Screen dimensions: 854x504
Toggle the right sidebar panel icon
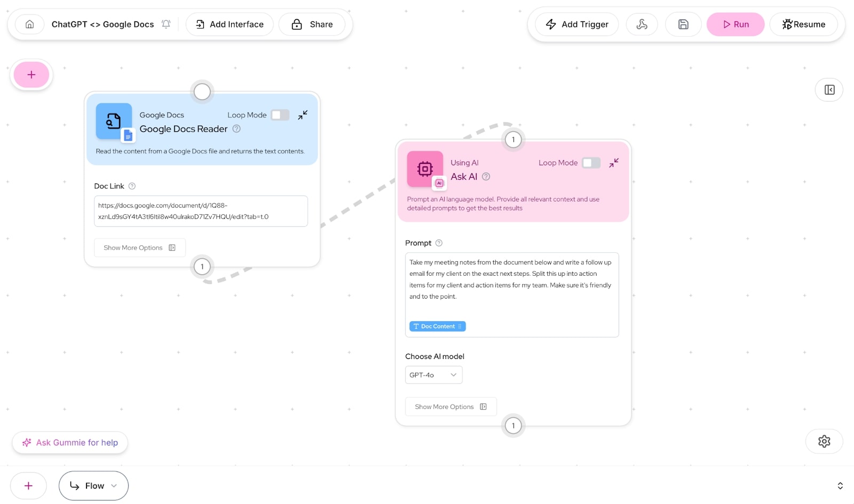pyautogui.click(x=829, y=90)
